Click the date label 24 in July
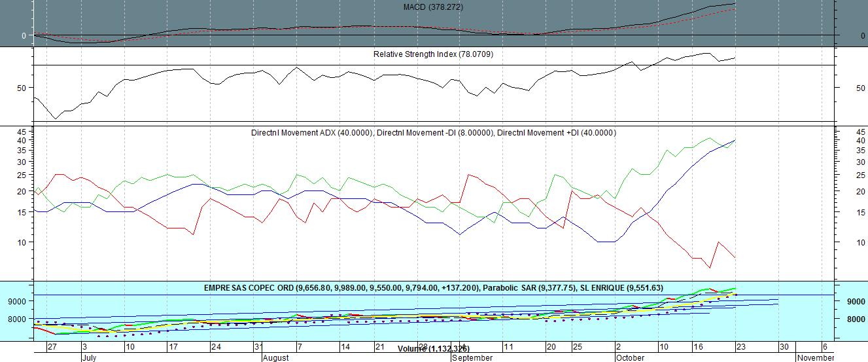The image size is (868, 362). click(x=216, y=347)
